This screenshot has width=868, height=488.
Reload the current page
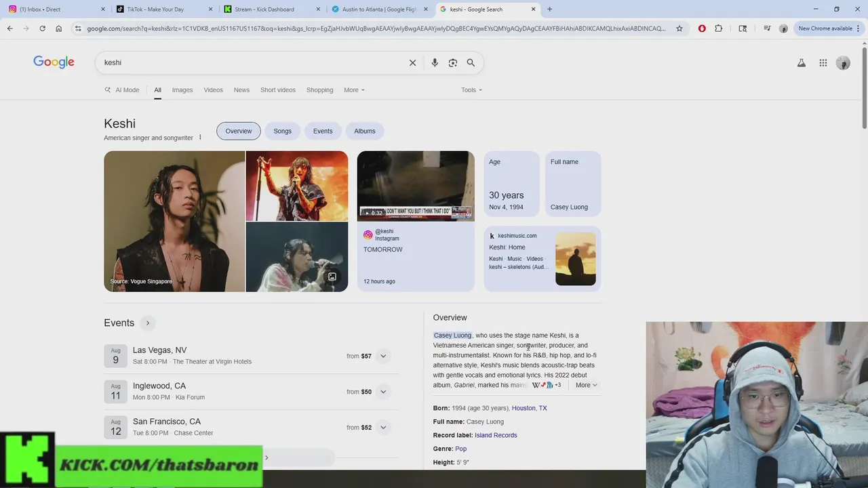point(42,28)
